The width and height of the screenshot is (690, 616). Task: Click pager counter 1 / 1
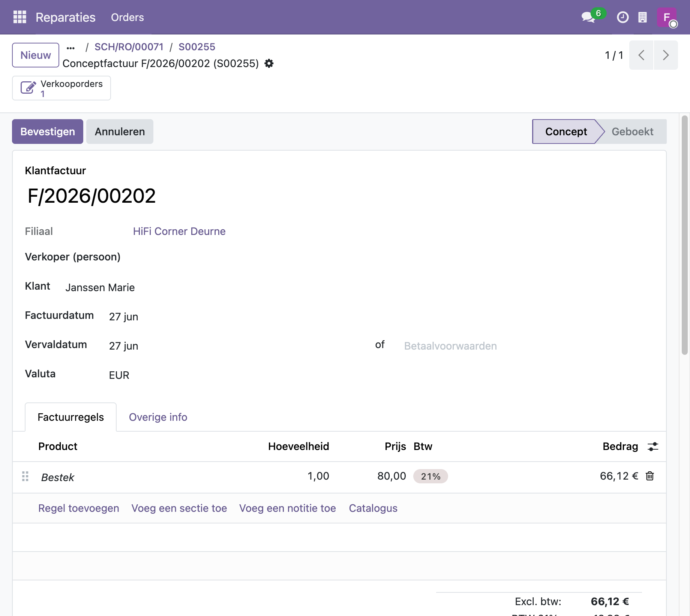click(614, 55)
